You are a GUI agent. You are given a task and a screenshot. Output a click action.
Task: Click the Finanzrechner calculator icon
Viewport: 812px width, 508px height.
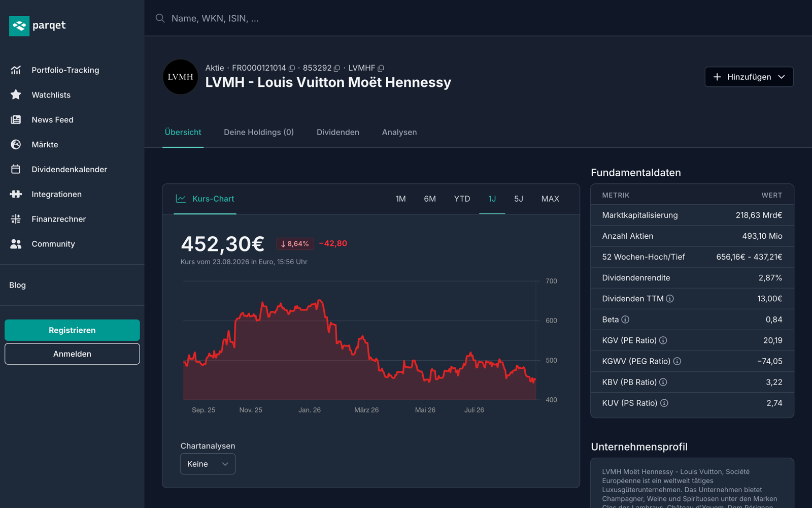click(16, 219)
